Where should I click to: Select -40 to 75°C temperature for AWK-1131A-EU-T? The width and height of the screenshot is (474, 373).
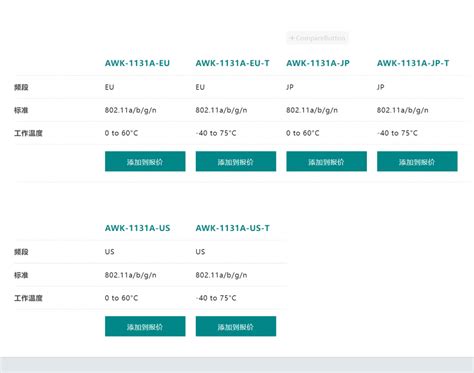point(216,133)
